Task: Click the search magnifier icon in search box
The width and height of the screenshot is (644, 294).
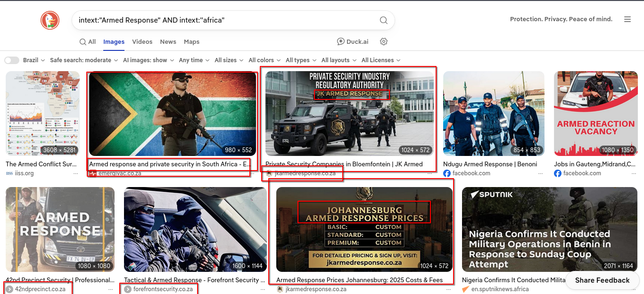Action: tap(384, 20)
